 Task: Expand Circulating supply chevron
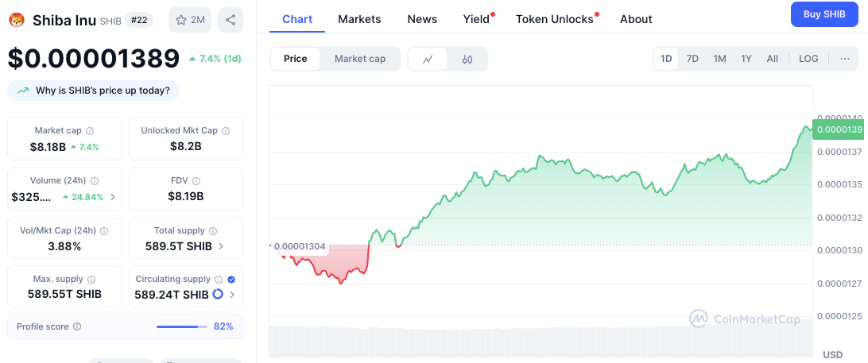click(x=232, y=295)
